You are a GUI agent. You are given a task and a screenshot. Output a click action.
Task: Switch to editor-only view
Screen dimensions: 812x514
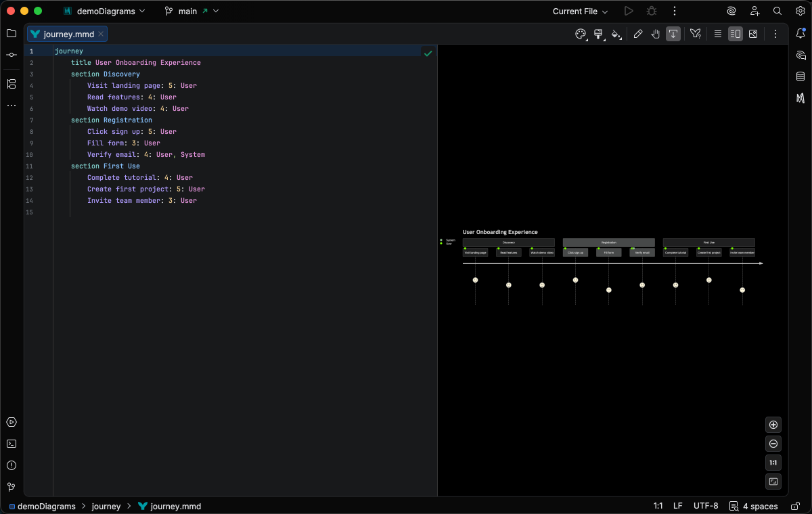718,34
